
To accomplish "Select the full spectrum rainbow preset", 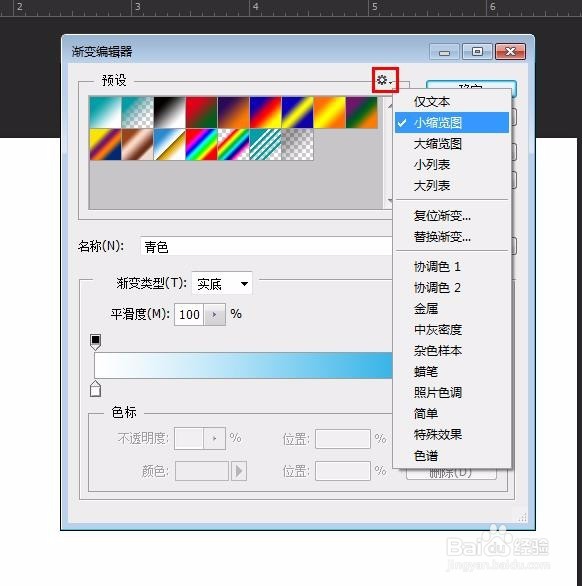I will [x=201, y=144].
